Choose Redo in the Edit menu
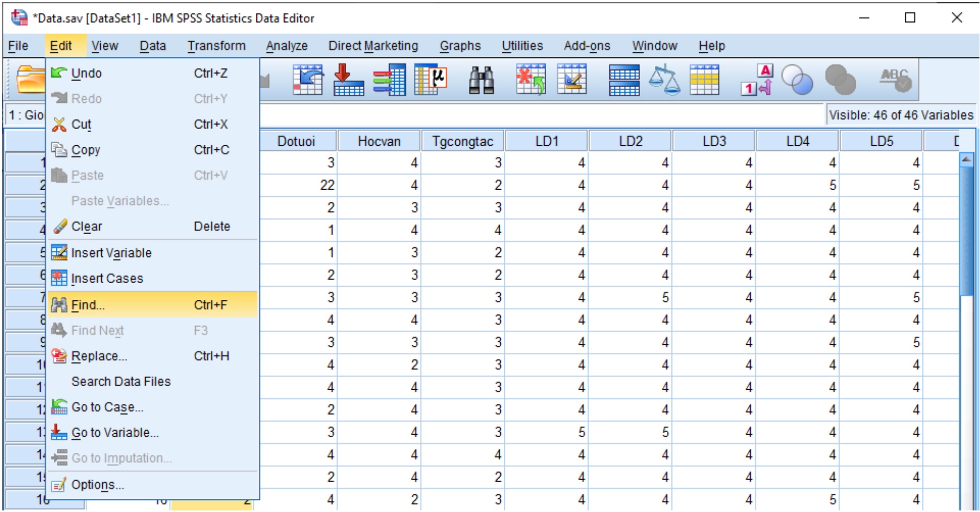The height and width of the screenshot is (512, 980). pos(154,99)
